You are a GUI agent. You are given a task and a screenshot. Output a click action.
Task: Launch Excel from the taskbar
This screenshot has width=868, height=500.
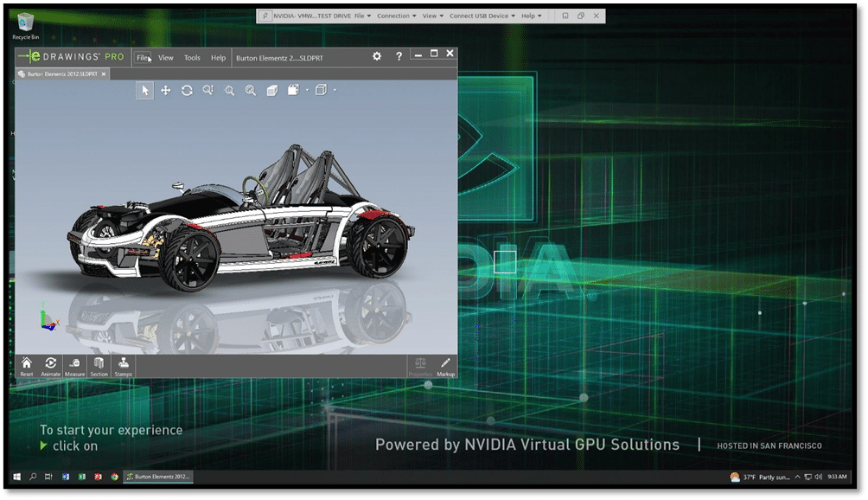coord(82,477)
